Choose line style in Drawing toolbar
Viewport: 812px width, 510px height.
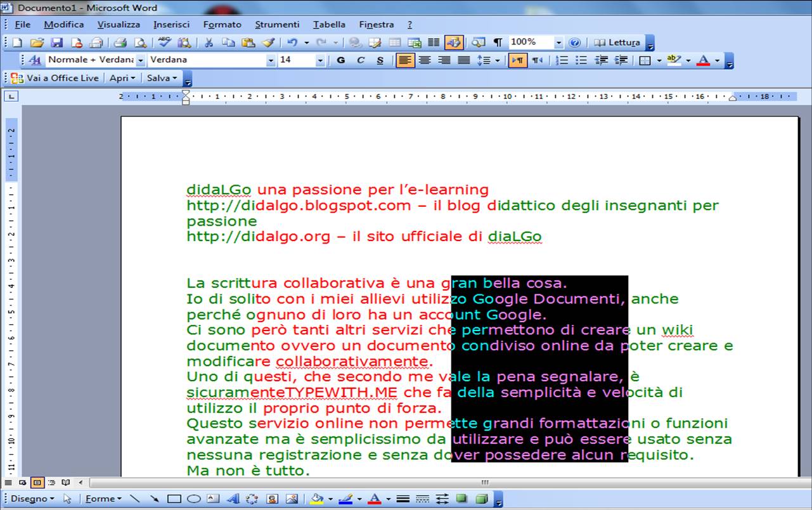pos(403,499)
